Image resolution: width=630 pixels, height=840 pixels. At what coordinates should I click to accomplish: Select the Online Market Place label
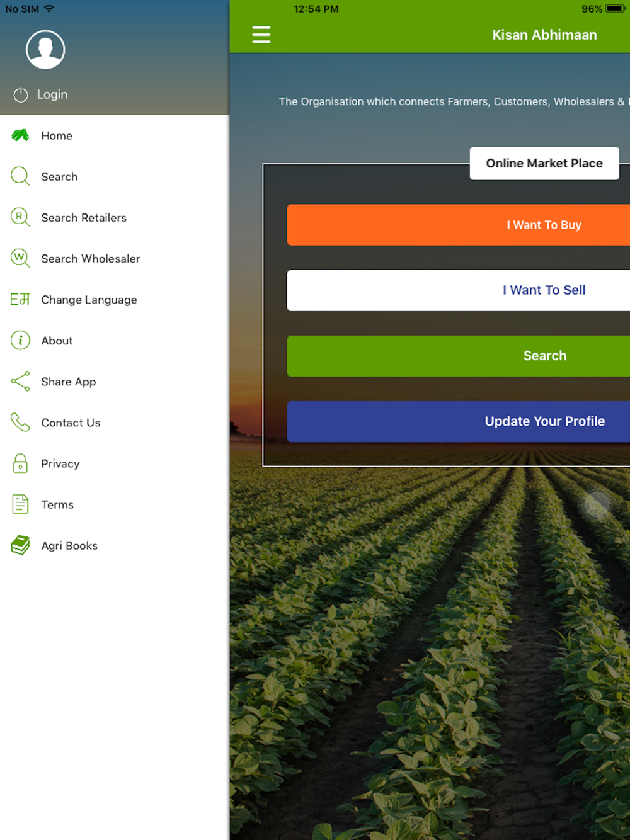click(x=544, y=163)
